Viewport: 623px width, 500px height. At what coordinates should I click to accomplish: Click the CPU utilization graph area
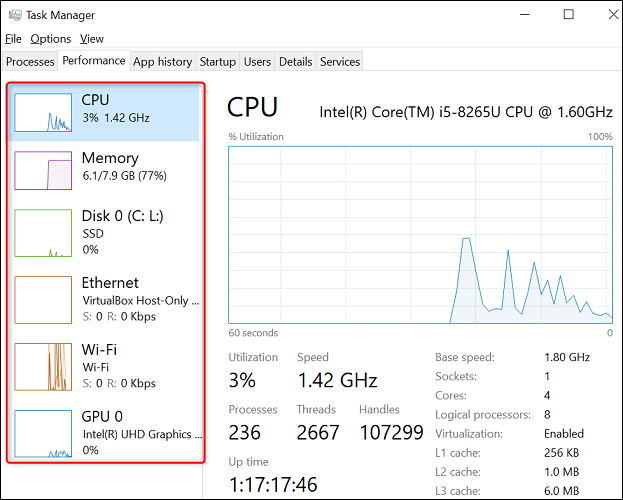pyautogui.click(x=420, y=235)
